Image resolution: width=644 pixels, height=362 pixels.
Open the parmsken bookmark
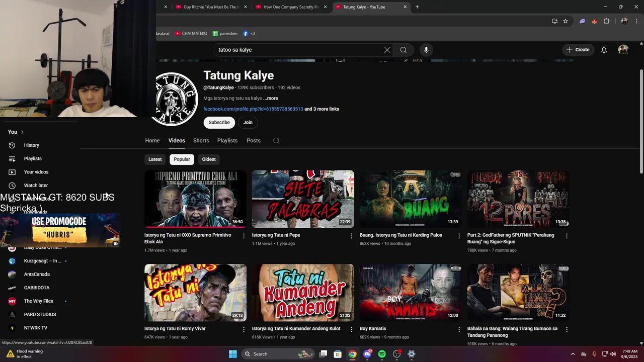225,34
